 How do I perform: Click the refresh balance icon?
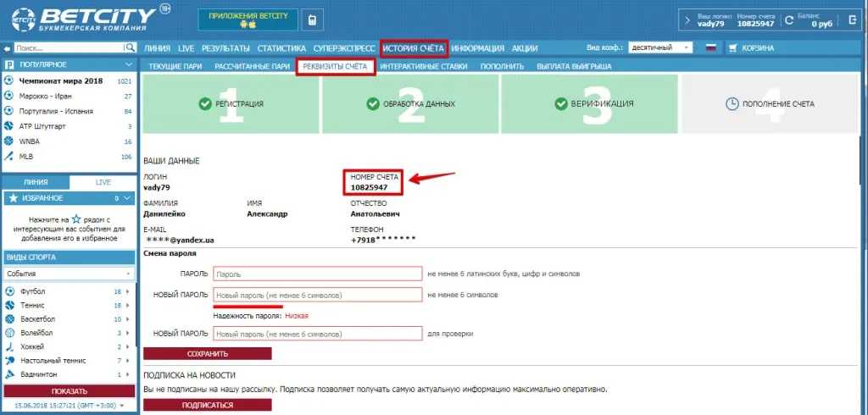[789, 20]
